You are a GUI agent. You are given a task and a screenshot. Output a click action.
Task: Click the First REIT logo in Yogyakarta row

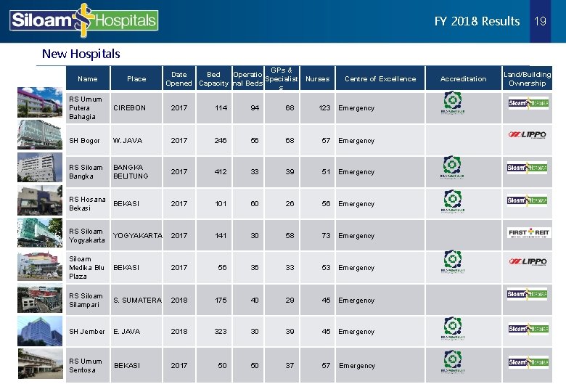[x=529, y=233]
